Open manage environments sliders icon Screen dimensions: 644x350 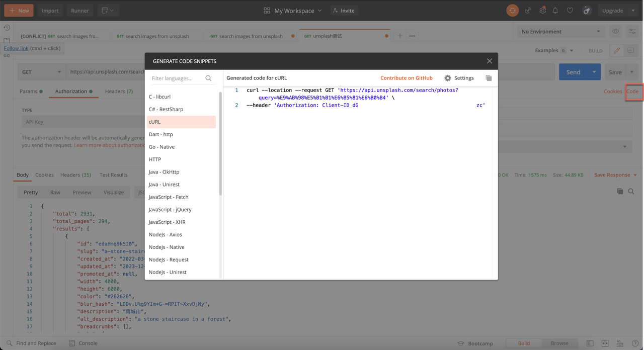point(632,31)
